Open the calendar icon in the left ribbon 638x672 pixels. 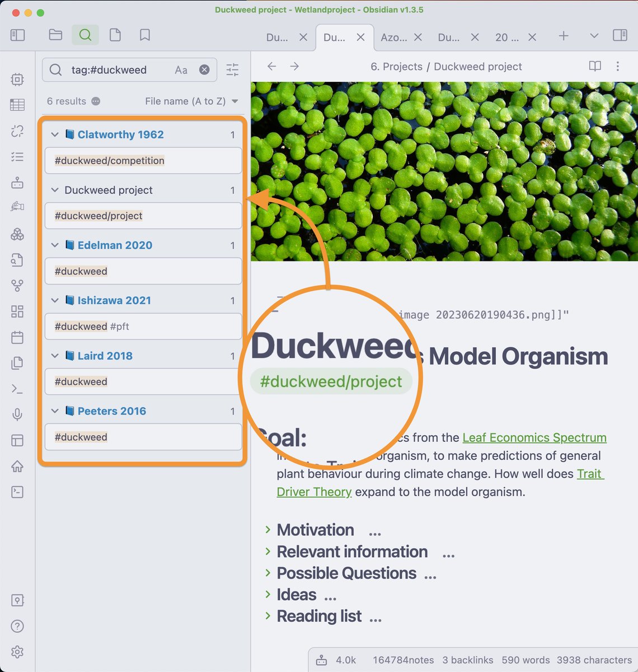click(17, 337)
